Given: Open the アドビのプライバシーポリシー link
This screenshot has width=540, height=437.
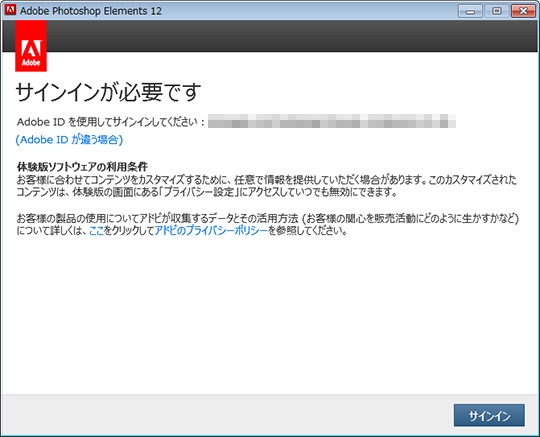Looking at the screenshot, I should click(x=211, y=230).
